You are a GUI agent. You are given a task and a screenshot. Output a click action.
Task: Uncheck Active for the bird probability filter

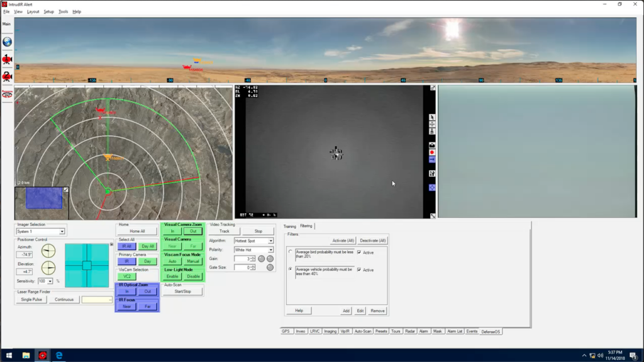[x=359, y=252]
